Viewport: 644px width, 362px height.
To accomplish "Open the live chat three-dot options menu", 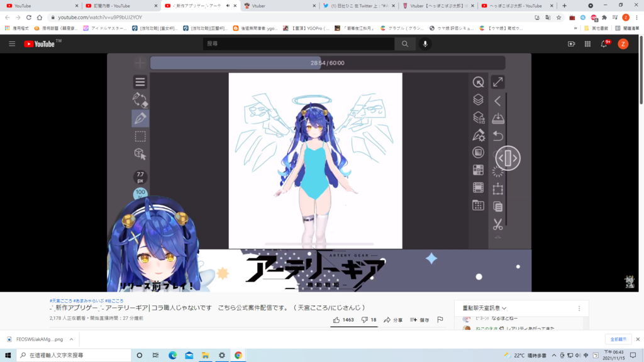I will click(x=579, y=308).
